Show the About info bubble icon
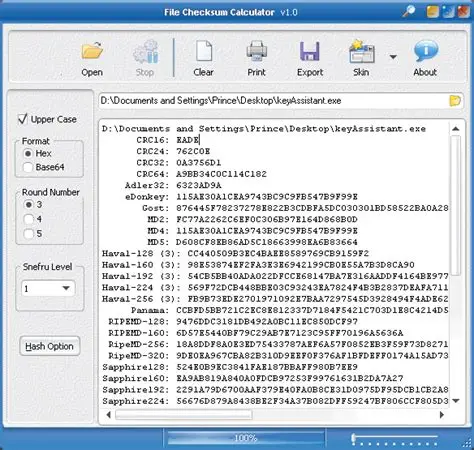The height and width of the screenshot is (450, 474). pos(425,51)
